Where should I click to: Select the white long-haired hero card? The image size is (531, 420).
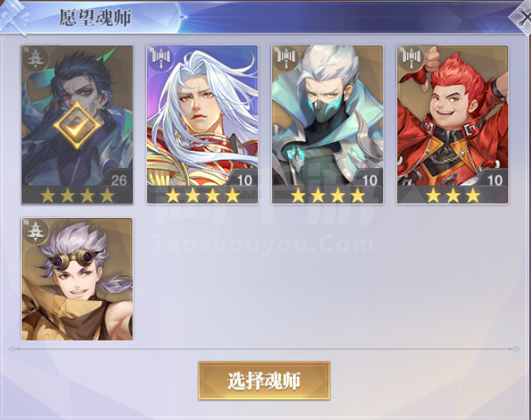[202, 124]
